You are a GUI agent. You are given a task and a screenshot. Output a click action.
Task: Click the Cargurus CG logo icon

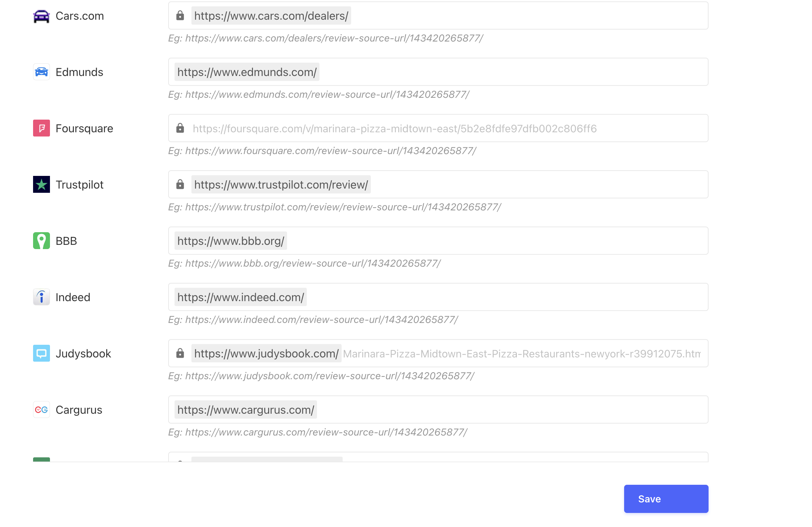[42, 410]
